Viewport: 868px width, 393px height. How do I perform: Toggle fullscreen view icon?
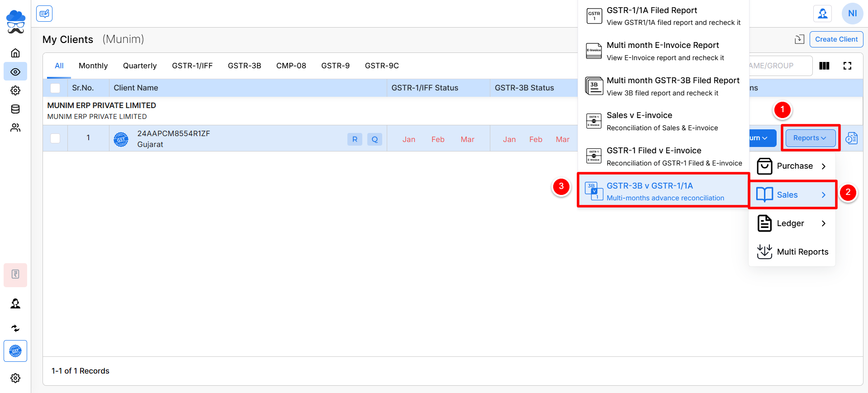pos(847,66)
